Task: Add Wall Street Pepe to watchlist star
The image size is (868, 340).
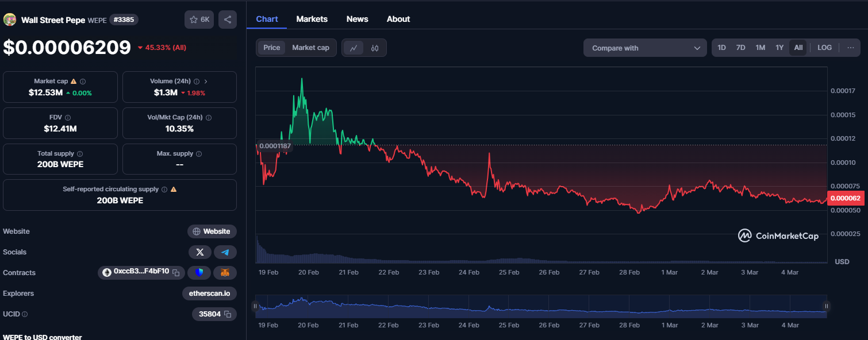Action: 199,20
